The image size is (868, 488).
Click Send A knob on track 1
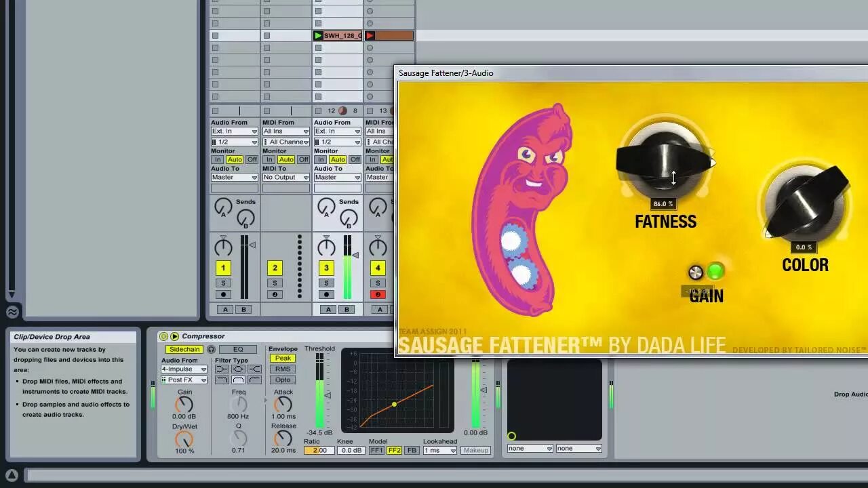click(x=223, y=207)
